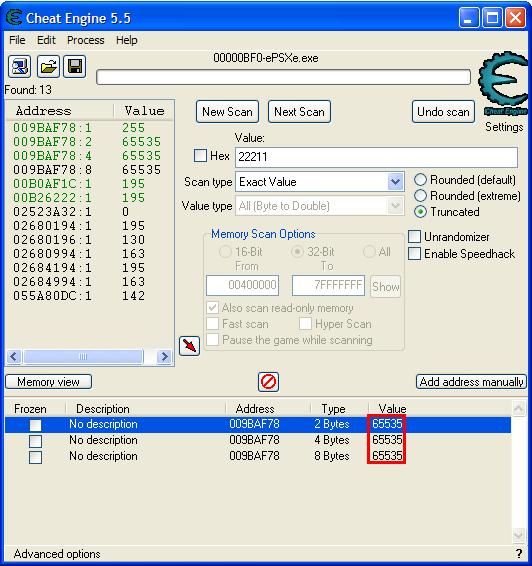Toggle the Enable Speedhack checkbox
The image size is (532, 566).
[414, 254]
